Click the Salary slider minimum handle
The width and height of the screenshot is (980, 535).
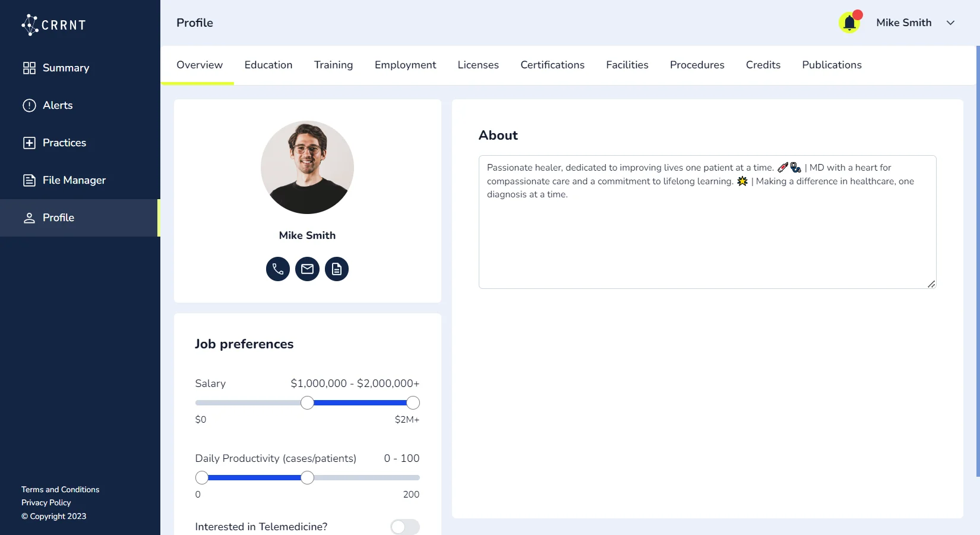[307, 403]
